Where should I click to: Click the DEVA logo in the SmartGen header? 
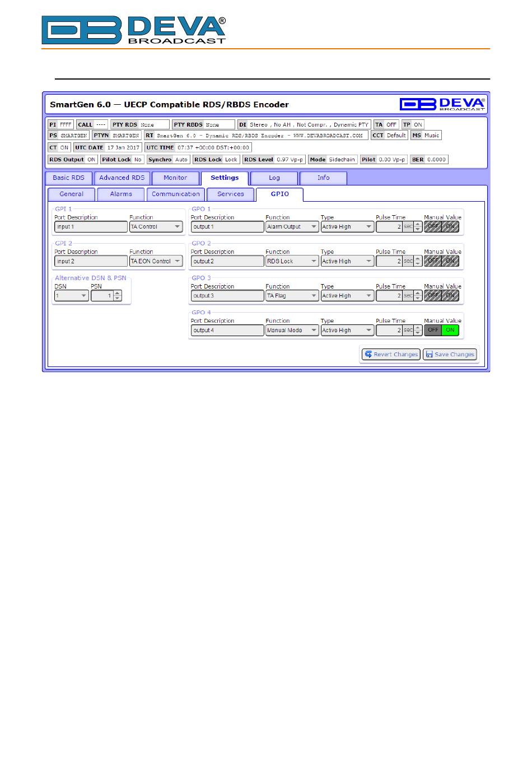(x=442, y=104)
